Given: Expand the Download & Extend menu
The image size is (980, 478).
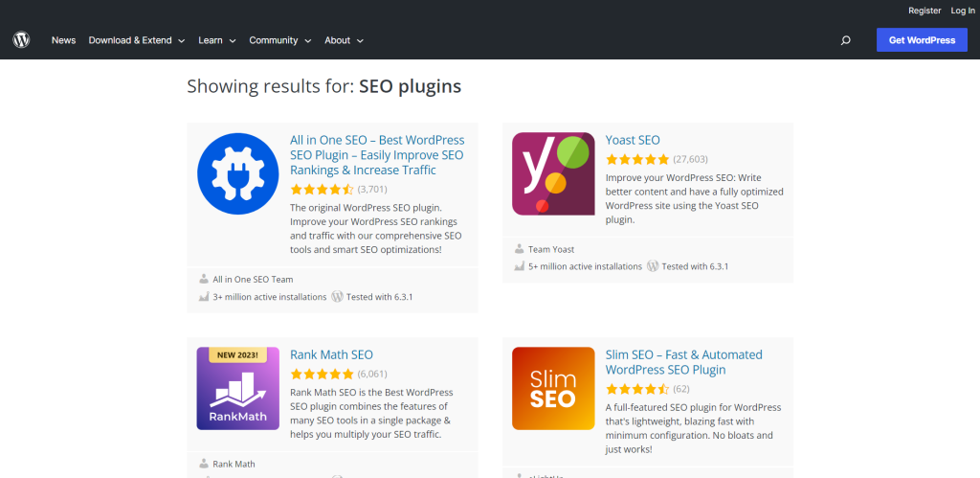Looking at the screenshot, I should click(136, 40).
